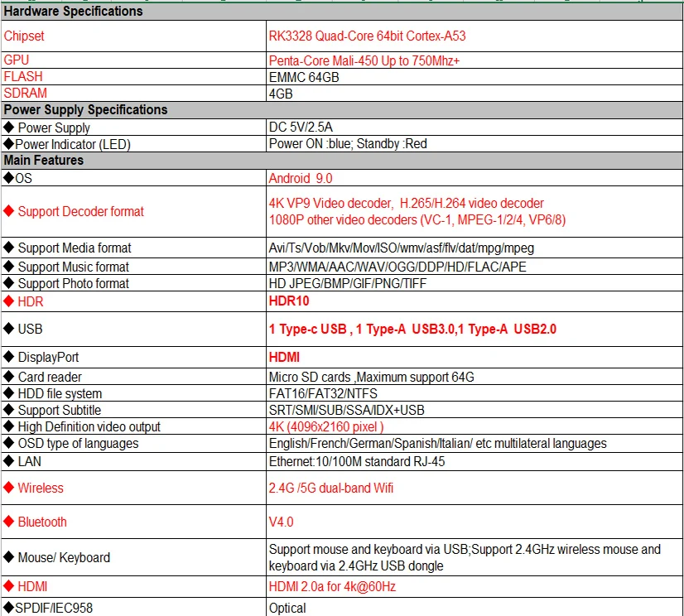Click the 'Optical' value cell
The width and height of the screenshot is (684, 616).
point(474,607)
